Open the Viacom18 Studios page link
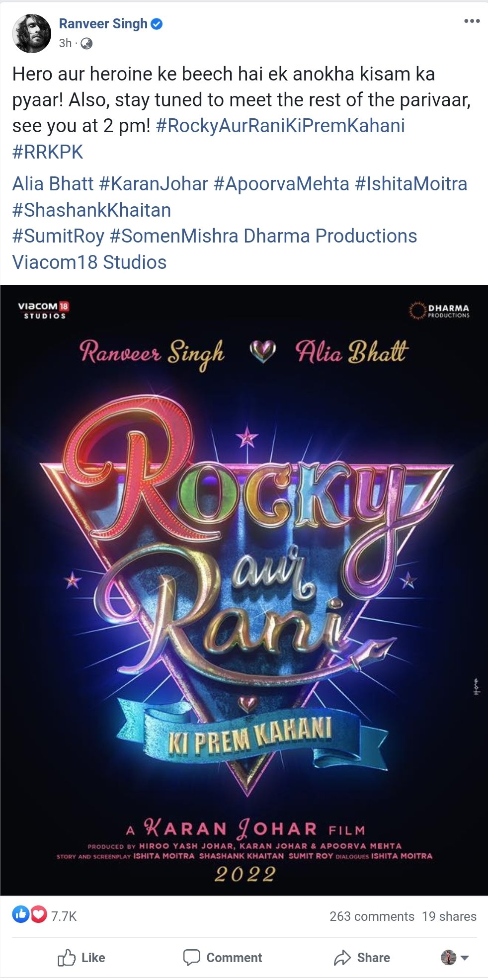This screenshot has height=980, width=488. click(x=89, y=262)
